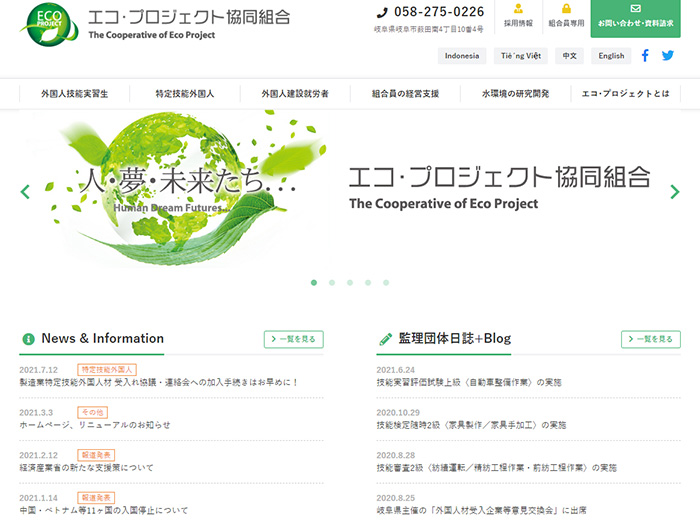The height and width of the screenshot is (525, 700).
Task: Open the 外国人技能実習生 menu
Action: [75, 94]
